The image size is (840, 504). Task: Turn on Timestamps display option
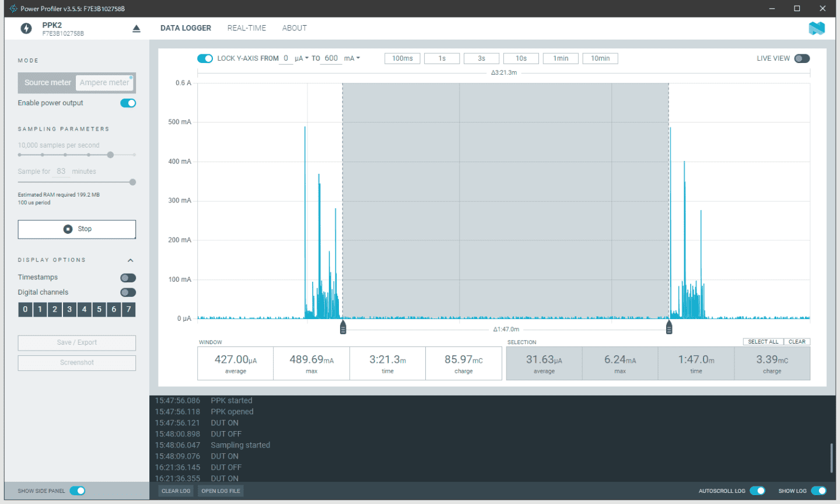pos(128,278)
